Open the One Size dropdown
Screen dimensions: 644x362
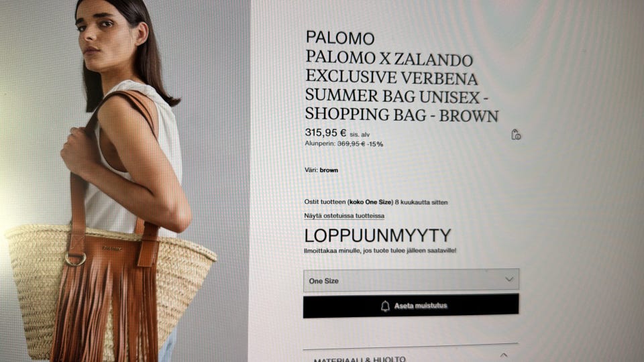click(411, 281)
